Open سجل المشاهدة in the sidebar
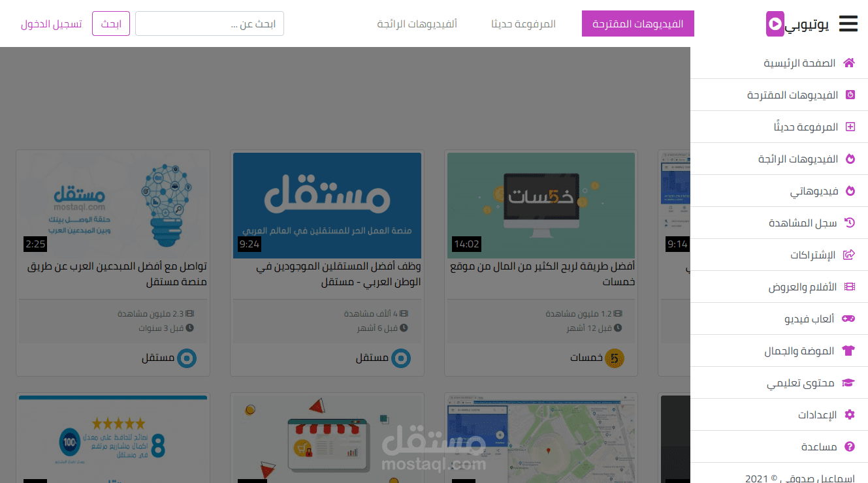 [x=779, y=223]
